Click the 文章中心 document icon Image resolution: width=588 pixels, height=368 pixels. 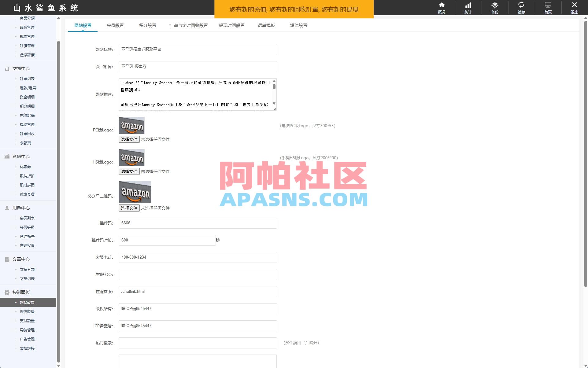pyautogui.click(x=7, y=259)
